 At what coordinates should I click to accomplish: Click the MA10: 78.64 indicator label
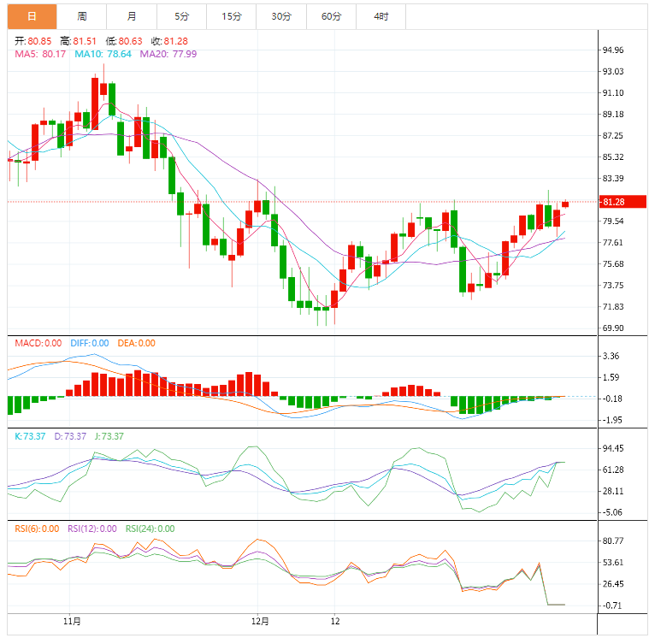pyautogui.click(x=103, y=54)
